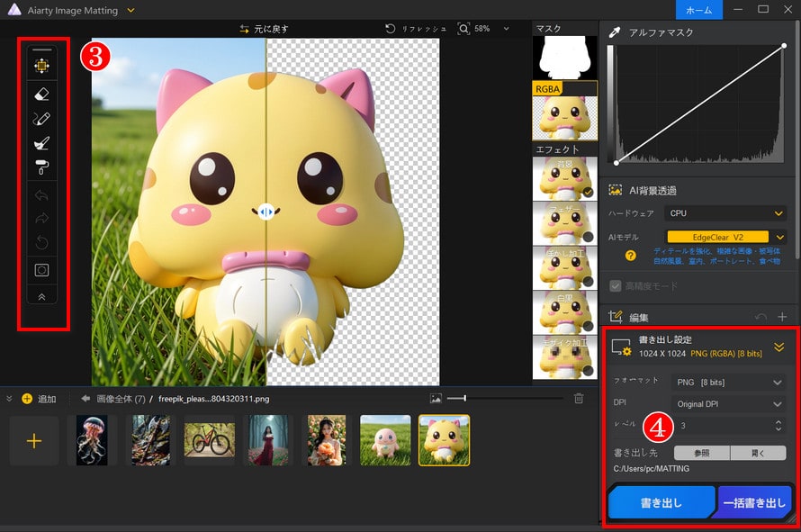Click the plus icon next to 編集

tap(782, 317)
